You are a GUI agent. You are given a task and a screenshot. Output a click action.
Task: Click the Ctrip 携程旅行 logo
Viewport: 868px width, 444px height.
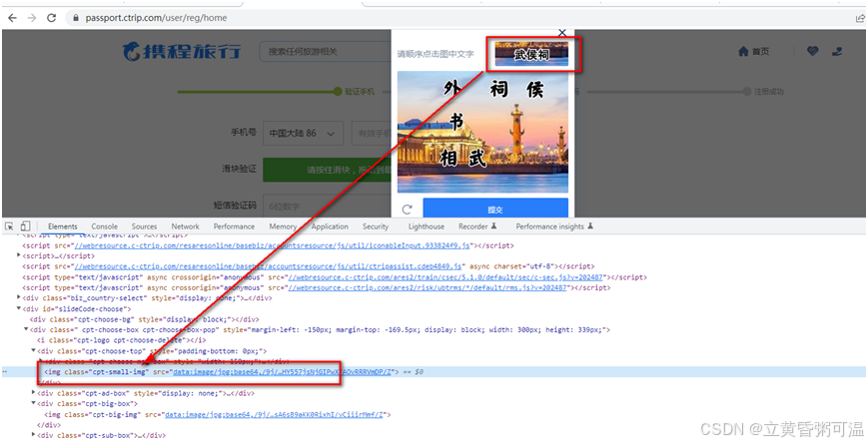182,52
